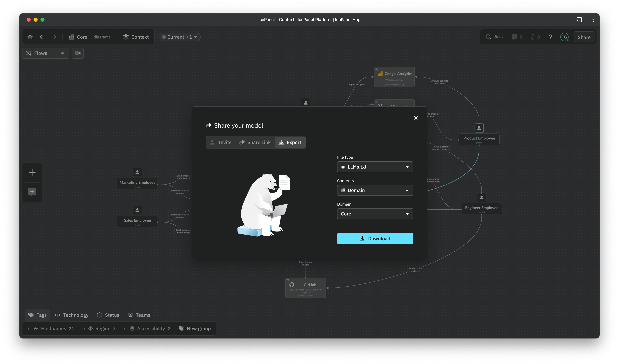619x364 pixels.
Task: Click the Region group drag handle
Action: 84,329
